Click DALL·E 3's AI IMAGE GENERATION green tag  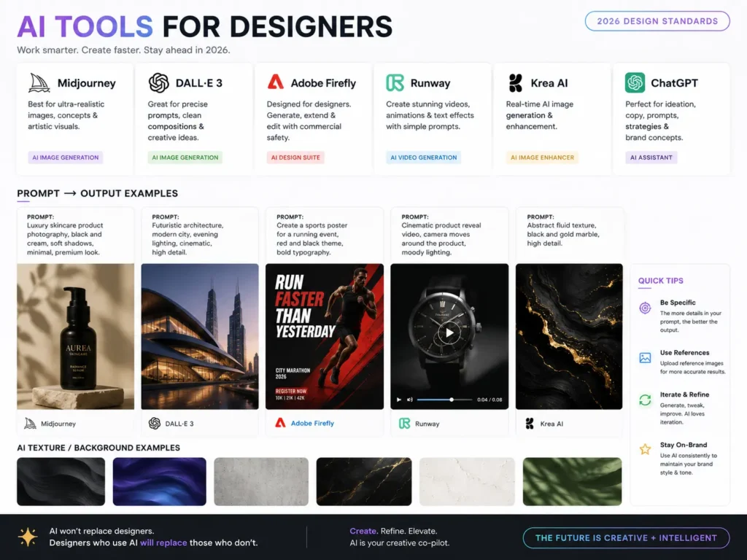coord(185,157)
